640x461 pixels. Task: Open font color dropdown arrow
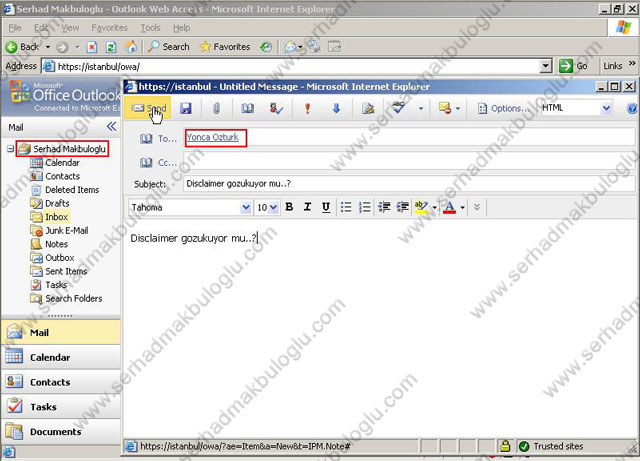(462, 207)
